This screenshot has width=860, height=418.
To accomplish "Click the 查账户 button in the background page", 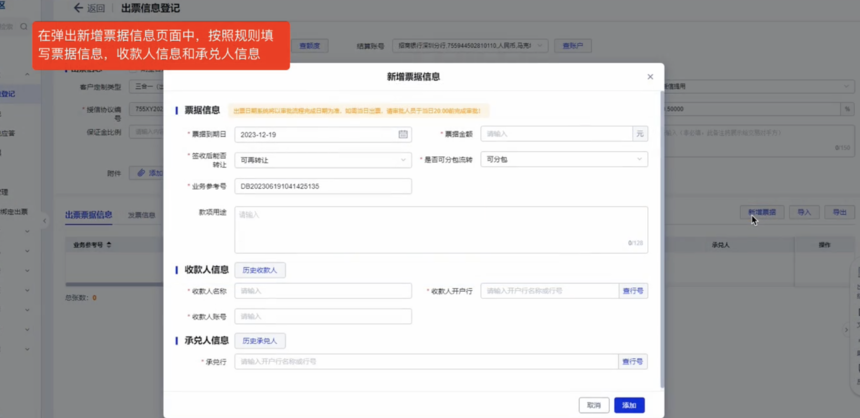I will point(573,46).
